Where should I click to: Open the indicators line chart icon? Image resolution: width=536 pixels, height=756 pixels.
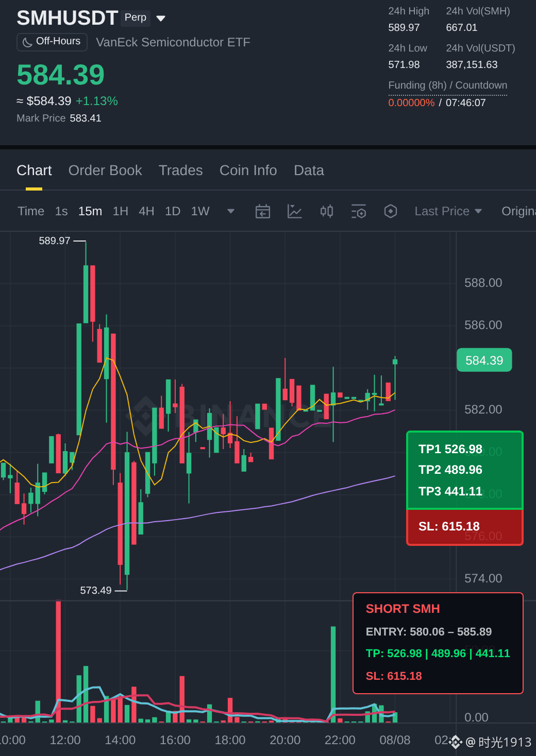[x=295, y=211]
